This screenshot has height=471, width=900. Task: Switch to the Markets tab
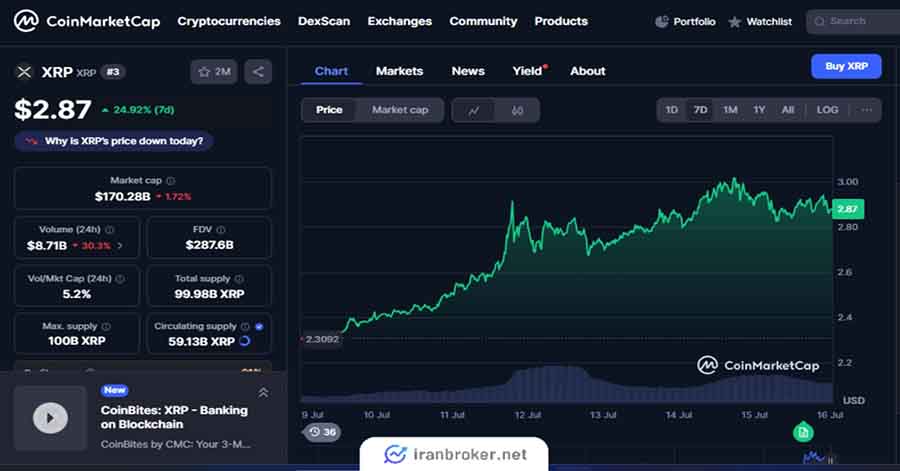[x=399, y=71]
